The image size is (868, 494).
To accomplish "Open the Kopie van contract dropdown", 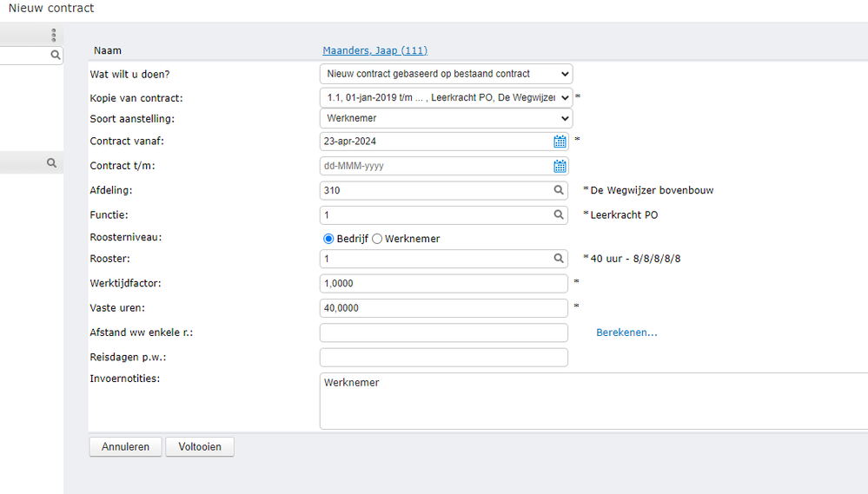I will click(x=446, y=97).
